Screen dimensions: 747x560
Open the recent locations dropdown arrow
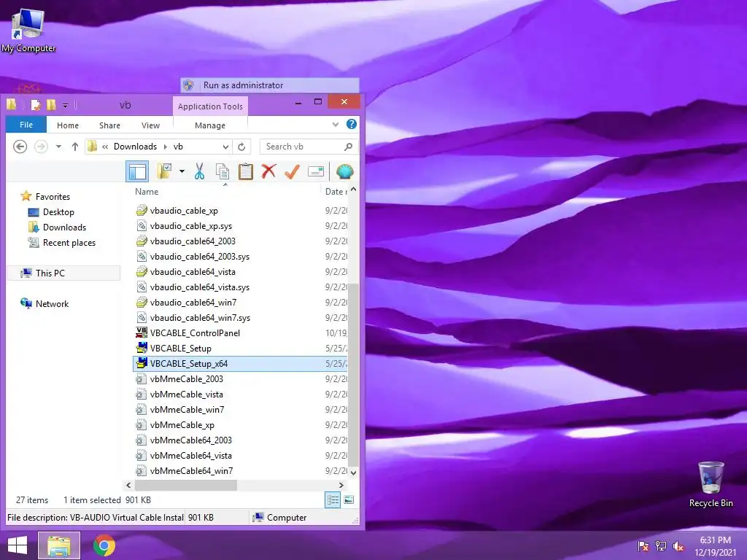pos(58,147)
